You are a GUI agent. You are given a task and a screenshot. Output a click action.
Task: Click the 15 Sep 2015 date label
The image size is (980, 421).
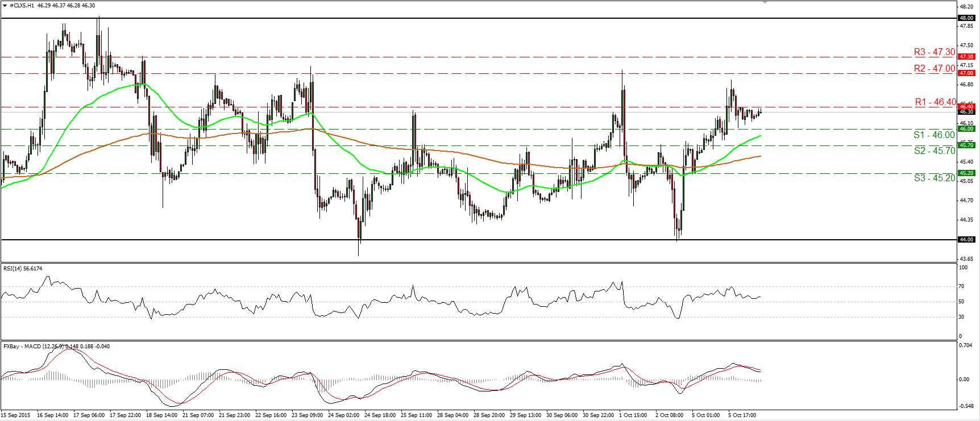coord(16,415)
